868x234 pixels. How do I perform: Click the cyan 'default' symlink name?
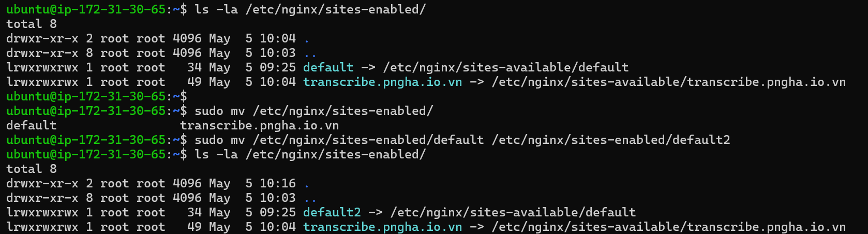point(328,67)
